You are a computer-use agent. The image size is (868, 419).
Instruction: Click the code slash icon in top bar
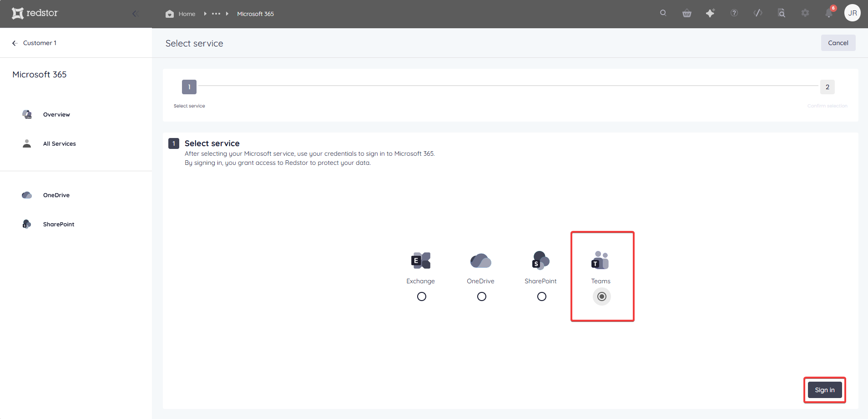(758, 13)
